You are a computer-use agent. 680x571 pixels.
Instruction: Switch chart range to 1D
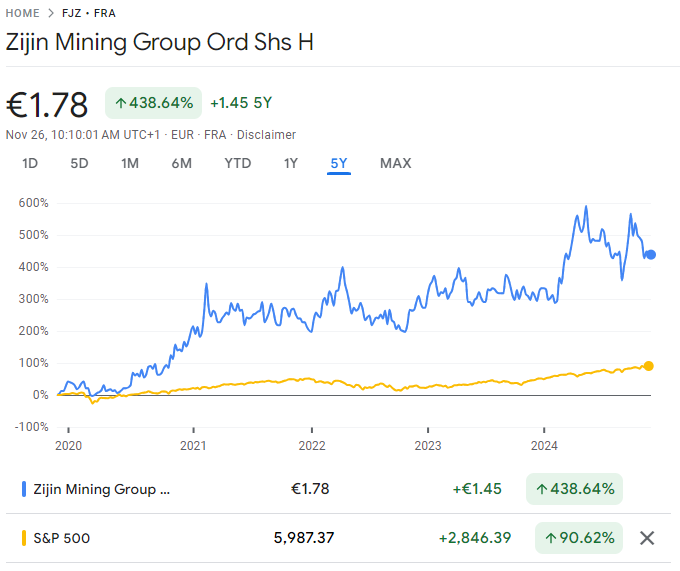[x=30, y=163]
